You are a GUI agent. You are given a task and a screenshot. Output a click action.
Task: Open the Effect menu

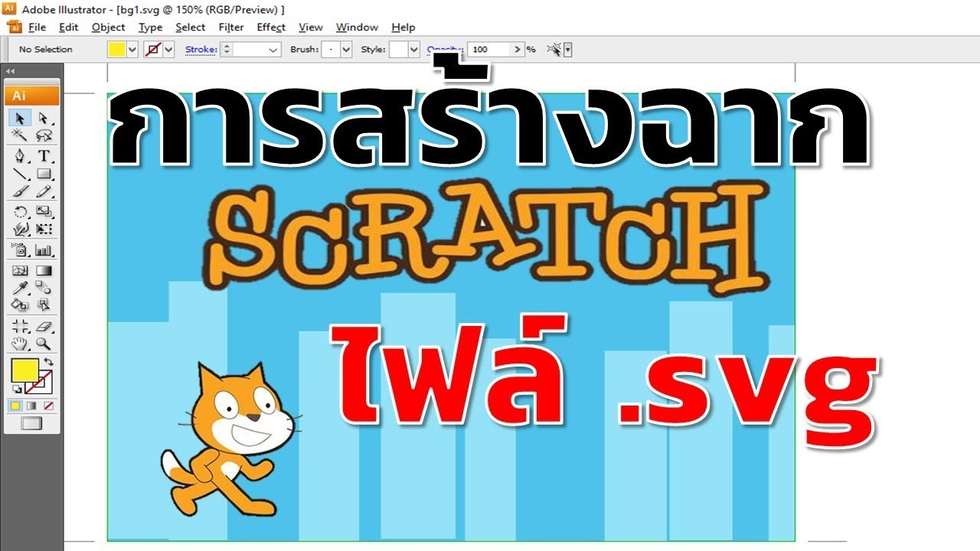coord(271,27)
